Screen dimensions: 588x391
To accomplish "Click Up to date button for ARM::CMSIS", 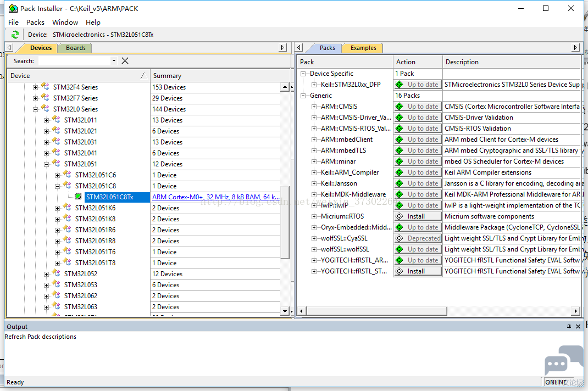I will 418,107.
